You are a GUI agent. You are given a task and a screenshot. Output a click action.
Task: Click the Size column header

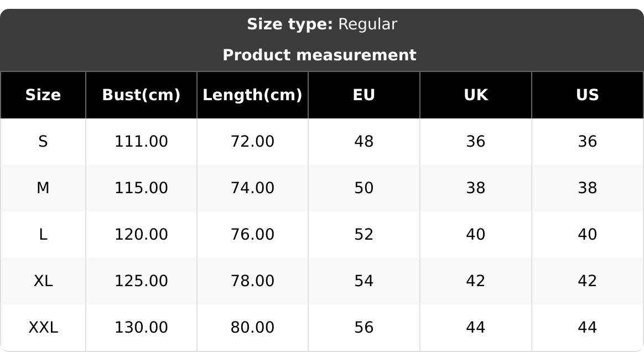[x=43, y=95]
